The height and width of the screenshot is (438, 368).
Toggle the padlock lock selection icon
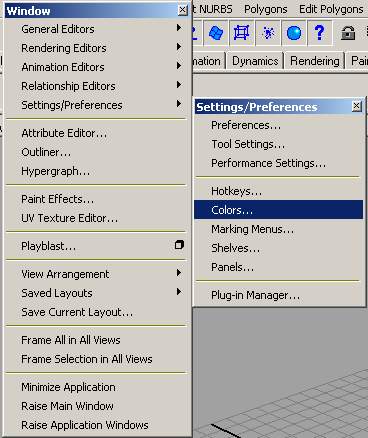click(x=348, y=33)
